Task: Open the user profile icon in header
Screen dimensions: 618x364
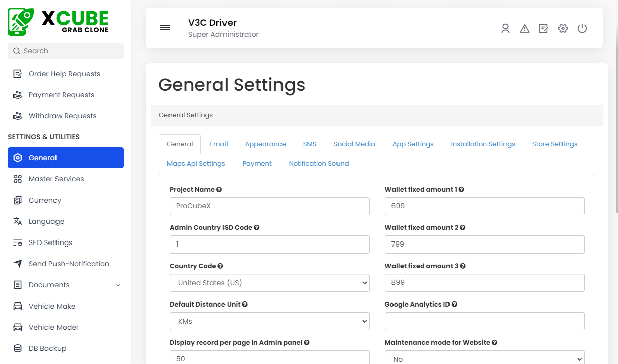Action: click(505, 29)
